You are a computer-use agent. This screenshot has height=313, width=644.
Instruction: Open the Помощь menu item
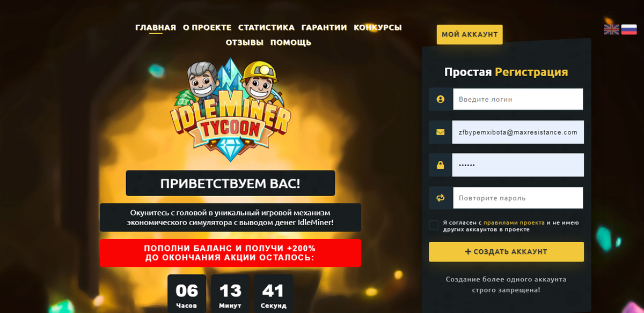(x=291, y=42)
